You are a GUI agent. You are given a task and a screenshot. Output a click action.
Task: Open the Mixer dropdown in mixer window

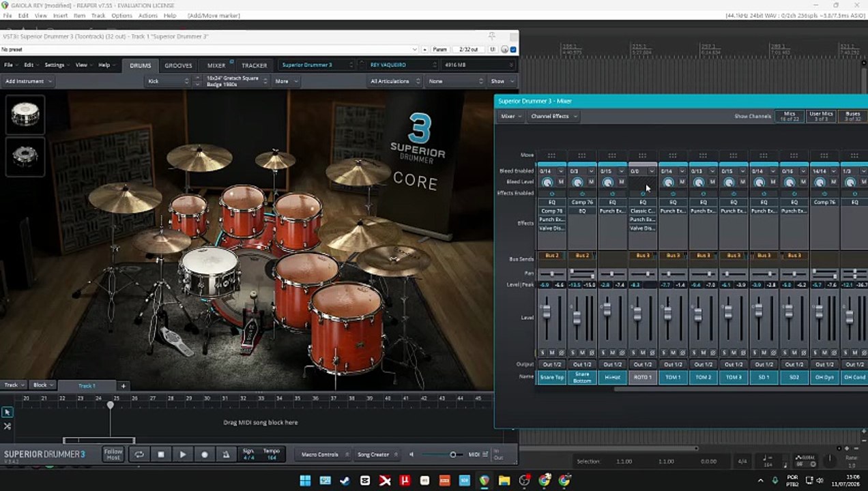coord(511,117)
